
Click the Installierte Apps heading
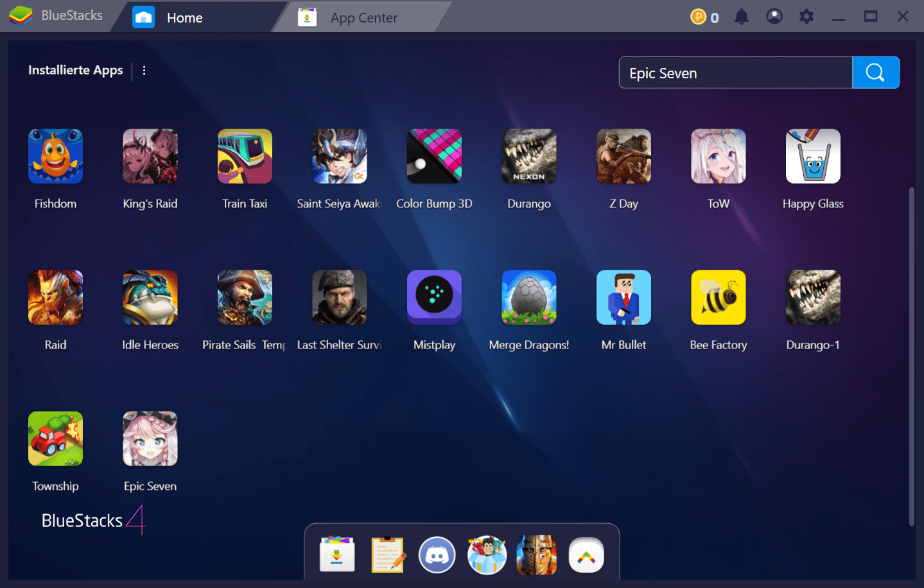[76, 70]
